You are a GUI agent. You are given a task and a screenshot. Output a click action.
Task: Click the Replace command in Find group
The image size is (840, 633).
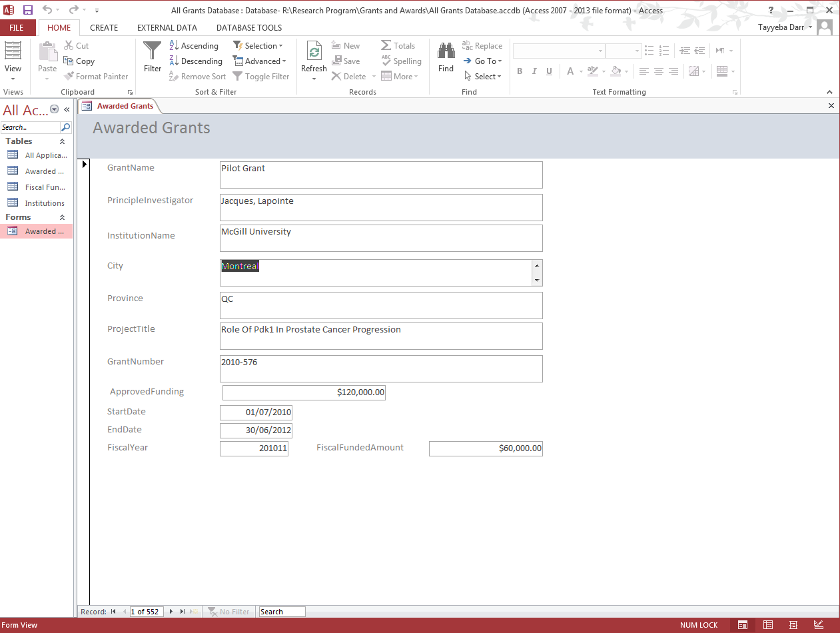point(482,46)
